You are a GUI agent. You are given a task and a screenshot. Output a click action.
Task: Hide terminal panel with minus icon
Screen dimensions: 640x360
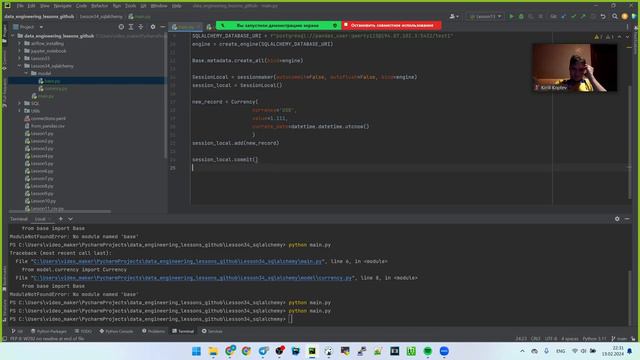pyautogui.click(x=627, y=219)
